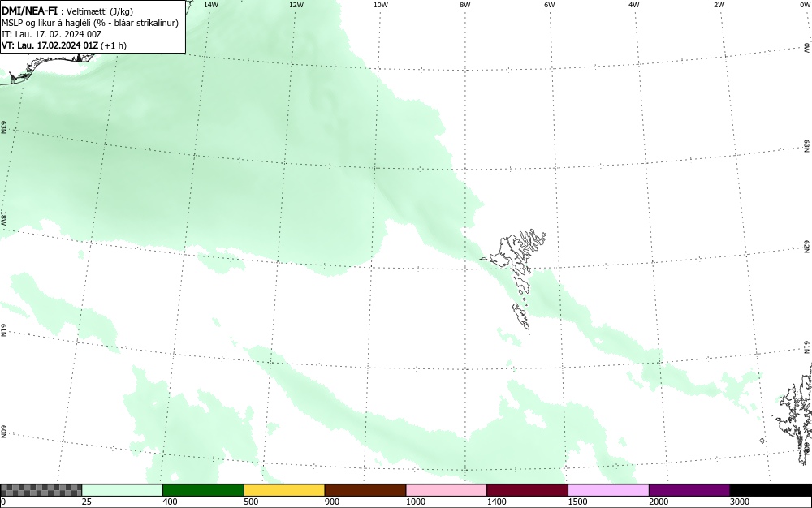The image size is (812, 508).
Task: Click the legend value 25
Action: [87, 502]
